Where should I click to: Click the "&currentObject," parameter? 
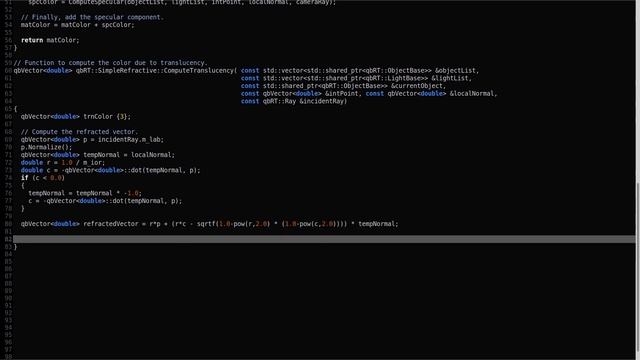419,86
